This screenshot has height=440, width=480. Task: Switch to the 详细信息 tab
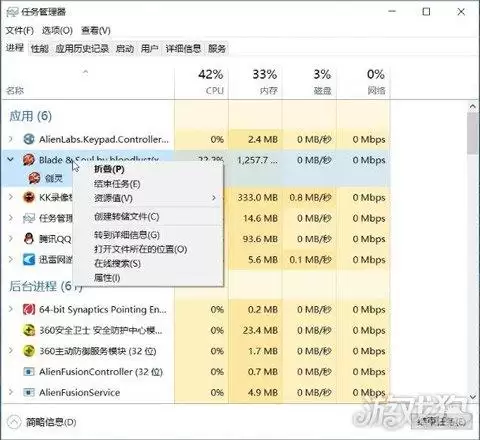point(183,49)
